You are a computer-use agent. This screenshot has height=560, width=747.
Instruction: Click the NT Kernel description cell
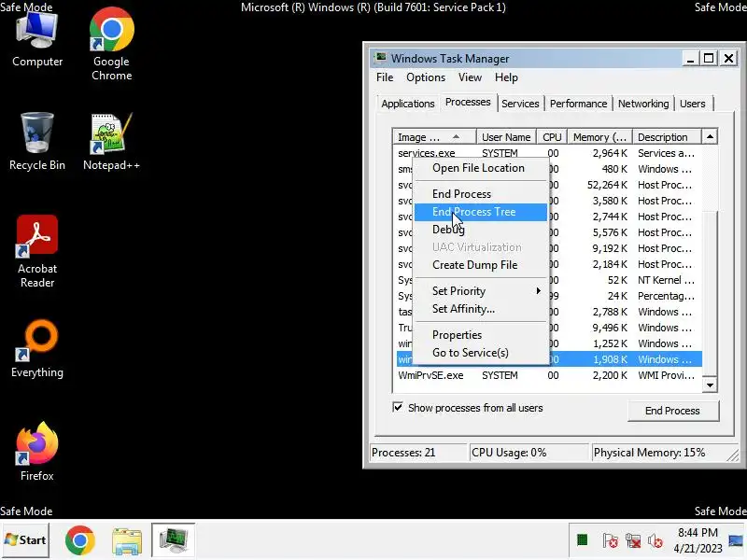(666, 280)
